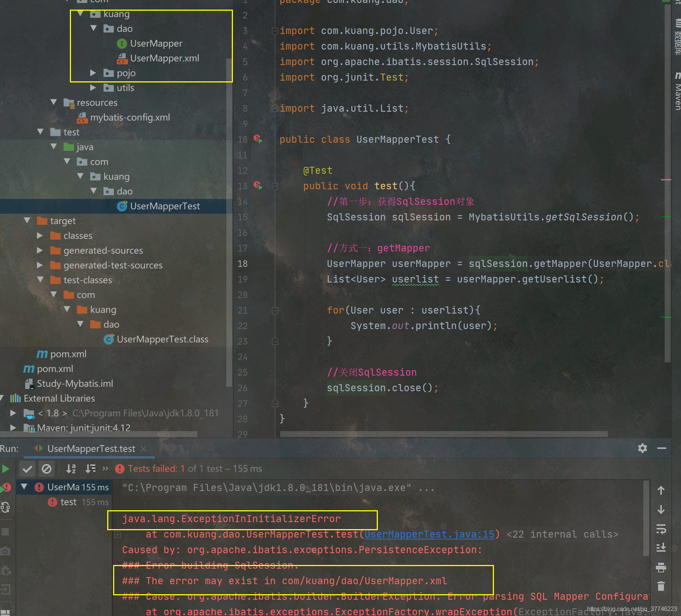Expand more toolbar options chevron
Screen dimensions: 681x616
105,468
